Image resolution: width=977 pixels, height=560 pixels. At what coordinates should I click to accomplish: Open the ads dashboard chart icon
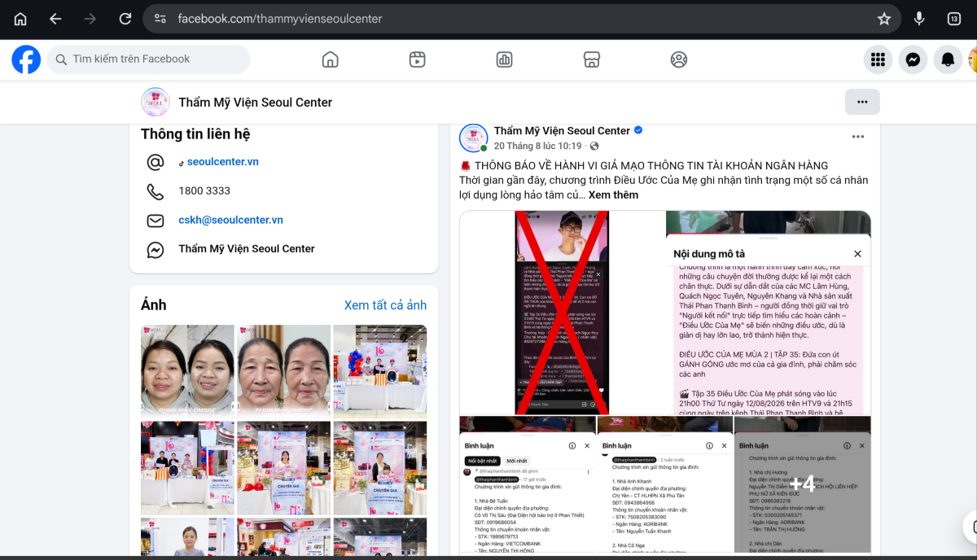(504, 59)
